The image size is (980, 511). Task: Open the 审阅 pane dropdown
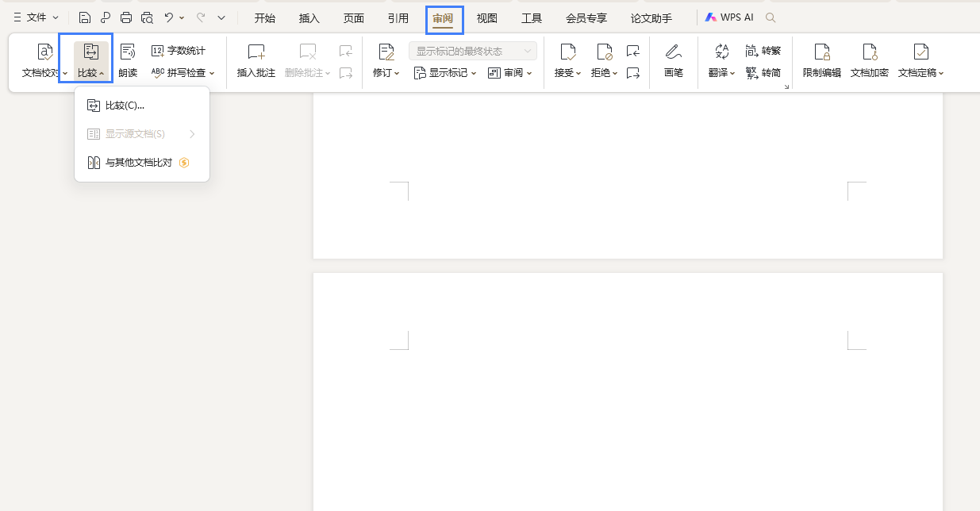click(x=509, y=73)
